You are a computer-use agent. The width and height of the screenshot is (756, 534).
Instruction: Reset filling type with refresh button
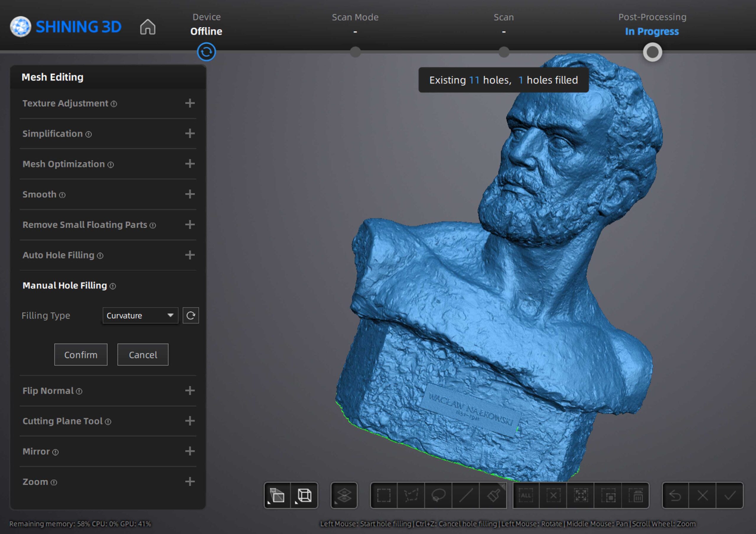pyautogui.click(x=191, y=315)
